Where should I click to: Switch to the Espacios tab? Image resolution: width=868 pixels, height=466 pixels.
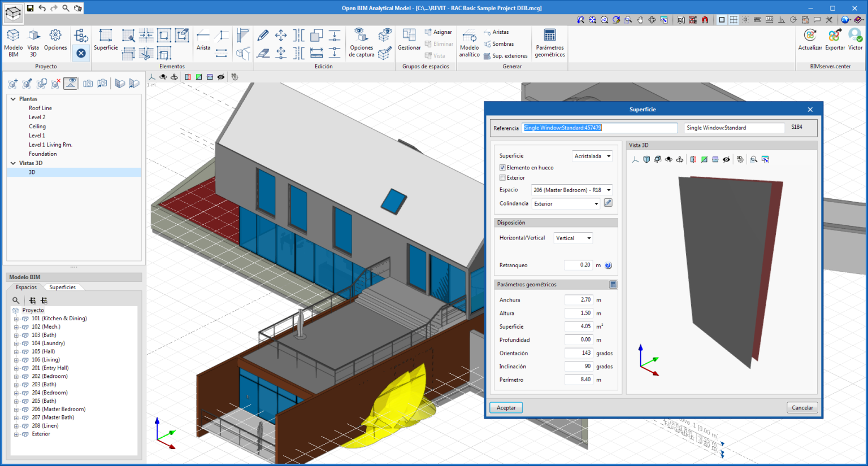26,288
